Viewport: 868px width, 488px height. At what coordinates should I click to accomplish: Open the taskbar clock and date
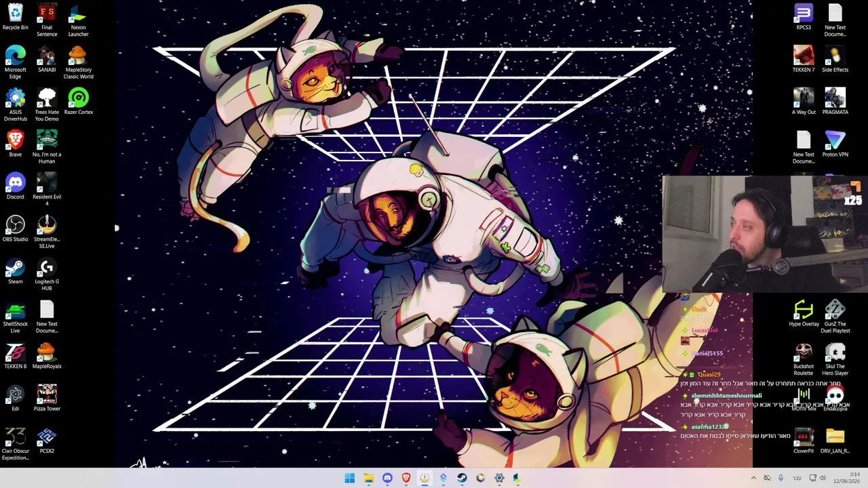[x=846, y=478]
